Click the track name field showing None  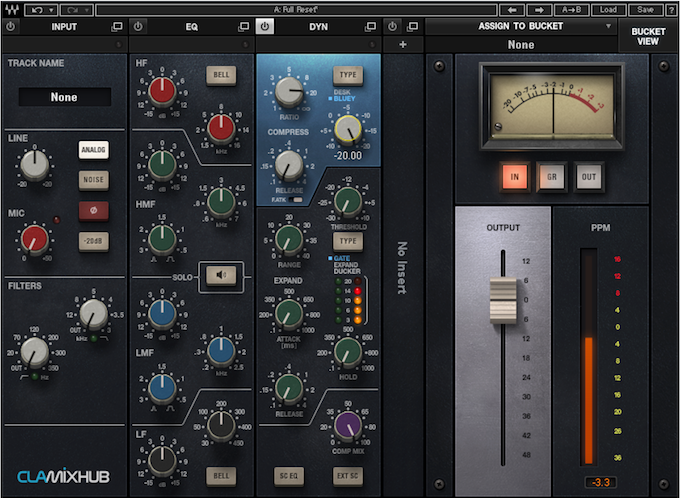64,97
